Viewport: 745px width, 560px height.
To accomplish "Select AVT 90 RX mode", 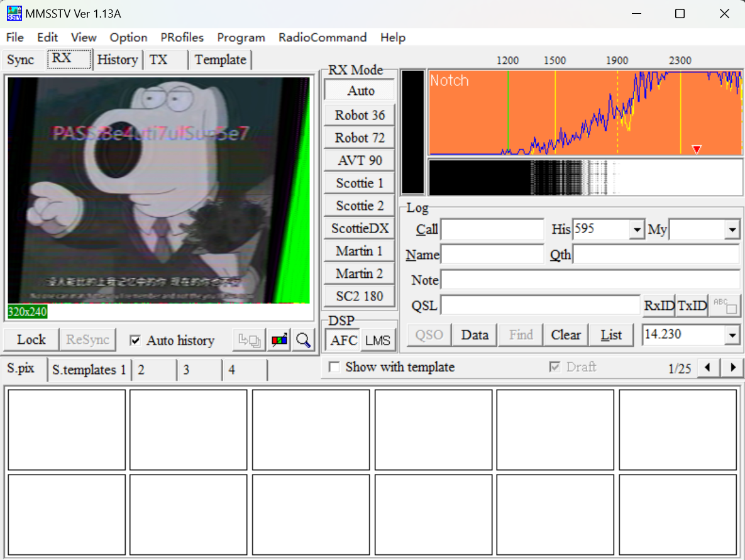I will [360, 160].
